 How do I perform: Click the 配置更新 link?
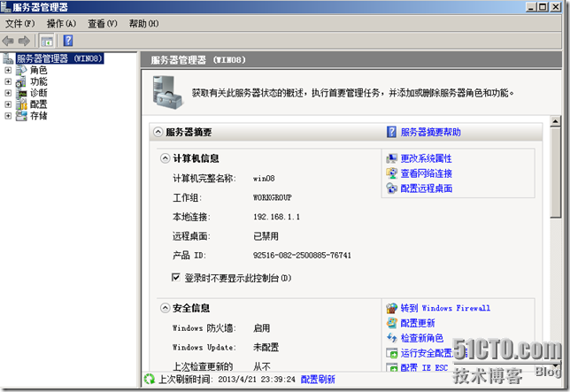(x=418, y=323)
